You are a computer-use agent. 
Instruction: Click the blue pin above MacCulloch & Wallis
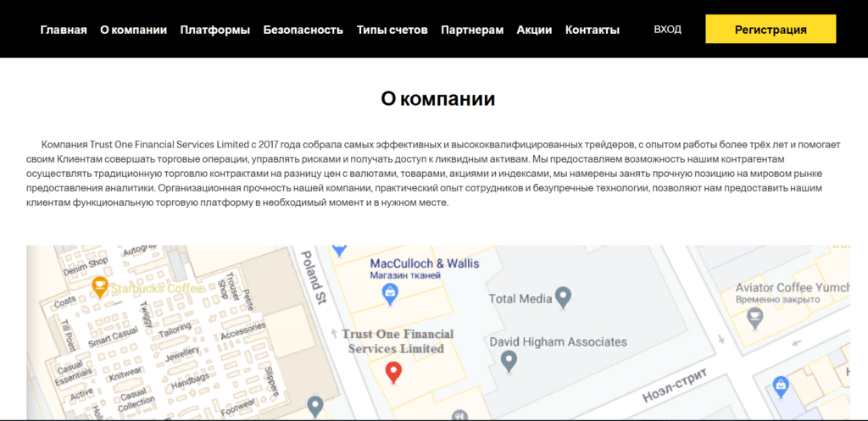coord(339,251)
